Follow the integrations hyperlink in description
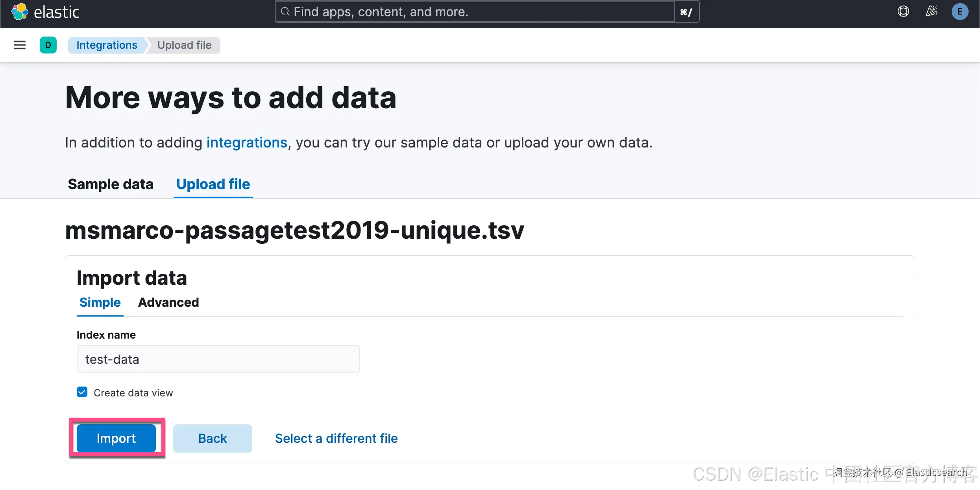Screen dimensions: 980x490 pos(247,143)
